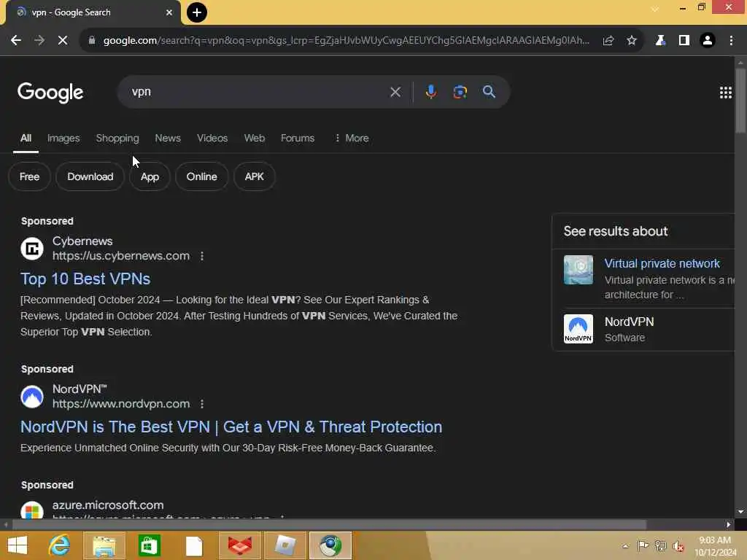This screenshot has width=747, height=560.
Task: Open the Chrome profile avatar
Action: coord(708,41)
